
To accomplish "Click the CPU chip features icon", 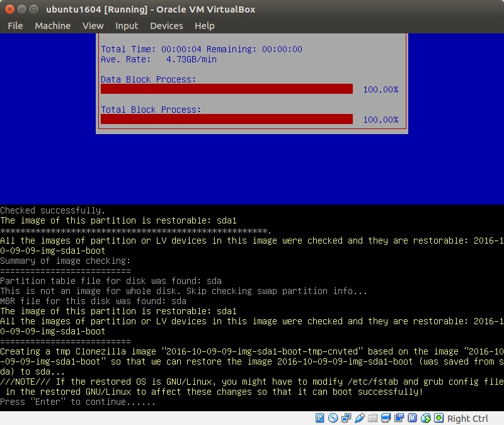I will [x=412, y=419].
